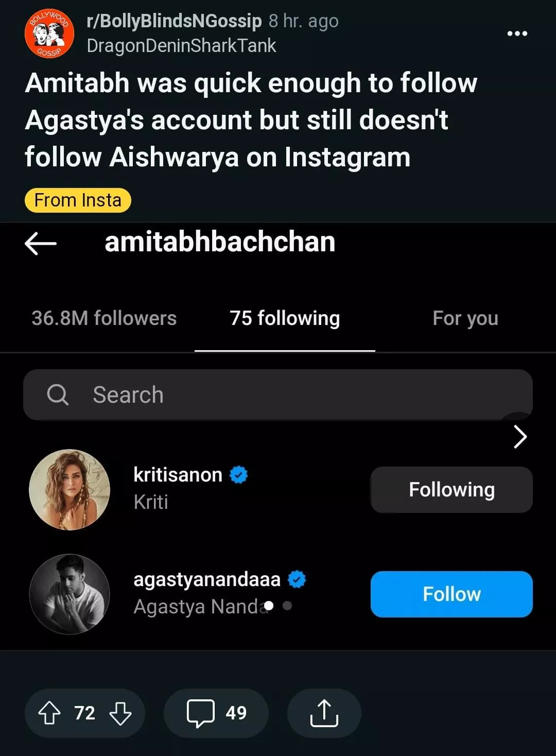
Task: Select the 75 following tab
Action: [x=285, y=318]
